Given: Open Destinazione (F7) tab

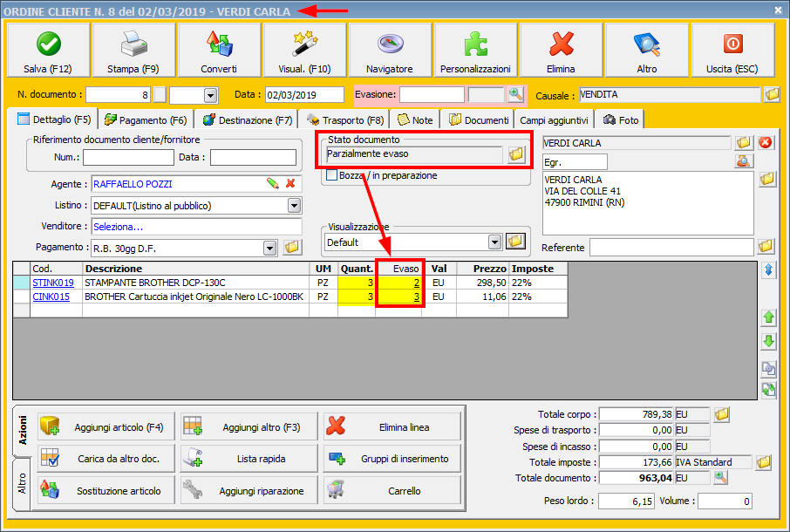Looking at the screenshot, I should pyautogui.click(x=247, y=119).
